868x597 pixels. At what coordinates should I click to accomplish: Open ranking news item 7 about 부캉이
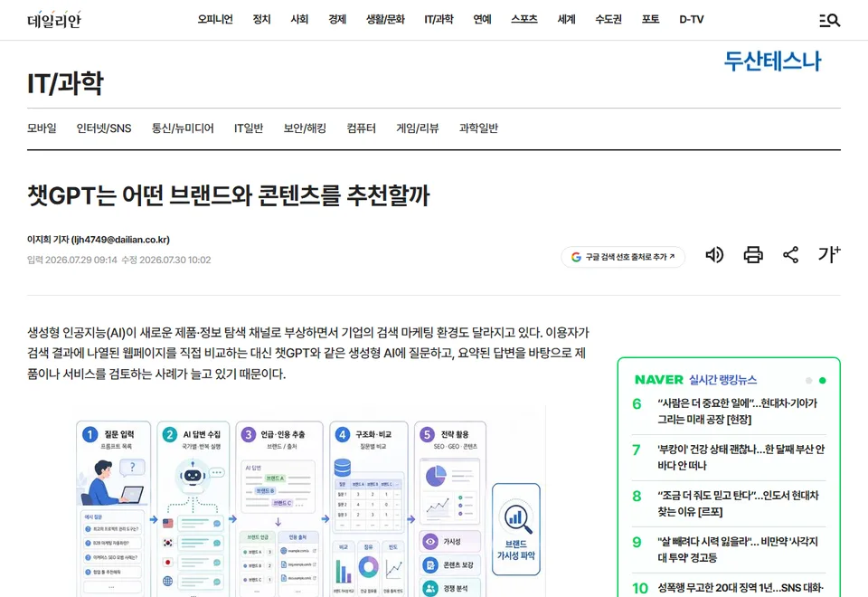(x=741, y=457)
